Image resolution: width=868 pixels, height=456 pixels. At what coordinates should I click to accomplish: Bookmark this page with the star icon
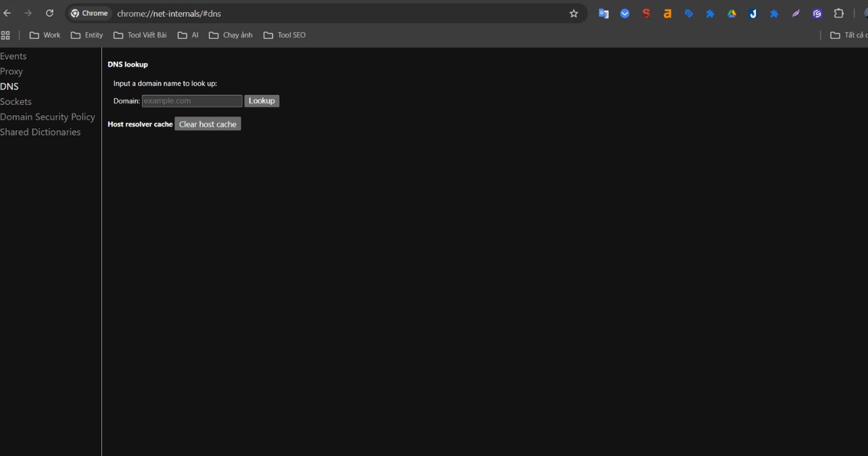[574, 13]
